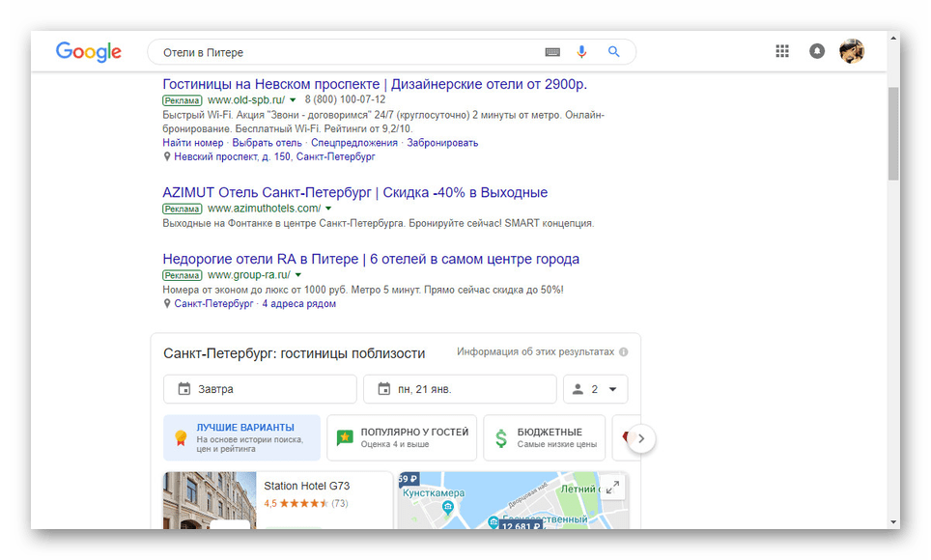Click the info icon next to Информация об этих результатах
The width and height of the screenshot is (931, 560).
624,351
